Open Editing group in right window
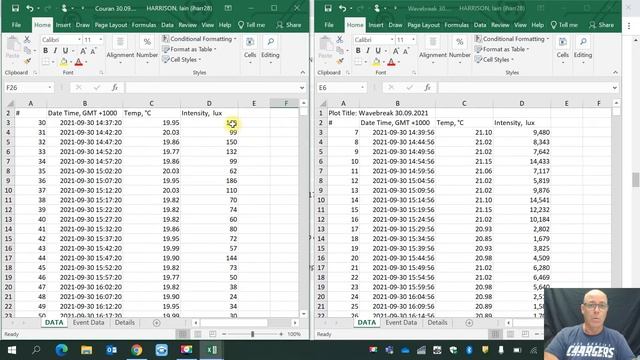 [x=583, y=49]
